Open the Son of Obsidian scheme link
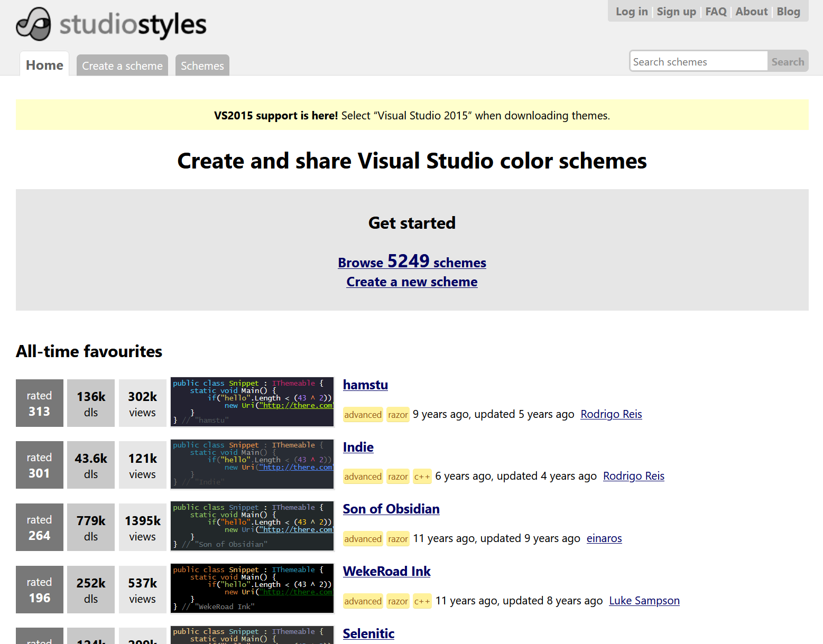Viewport: 823px width, 644px height. [x=391, y=509]
